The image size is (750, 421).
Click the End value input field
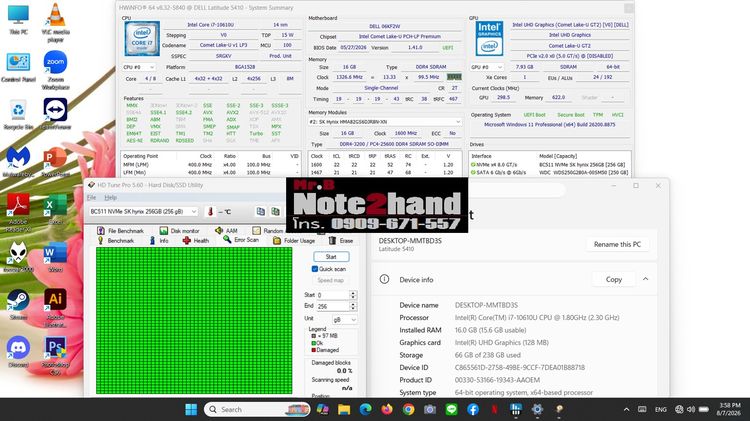pos(333,306)
